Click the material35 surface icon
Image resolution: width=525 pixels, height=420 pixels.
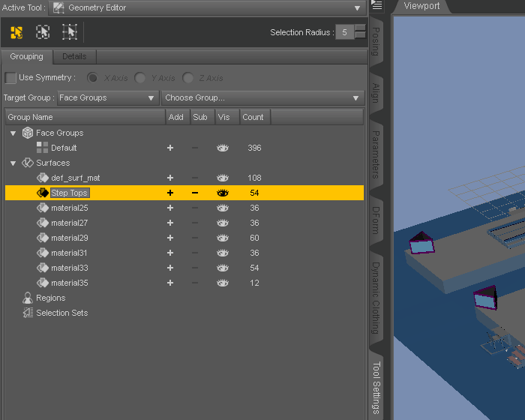[x=43, y=283]
